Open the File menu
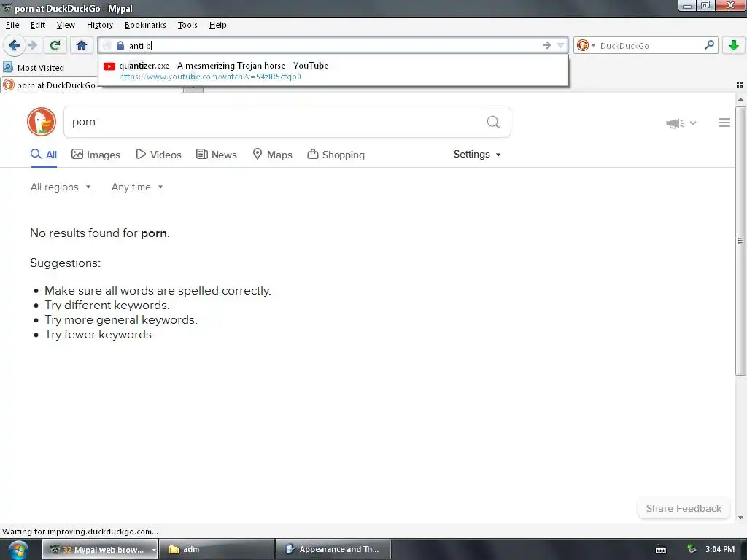This screenshot has height=560, width=747. [12, 25]
